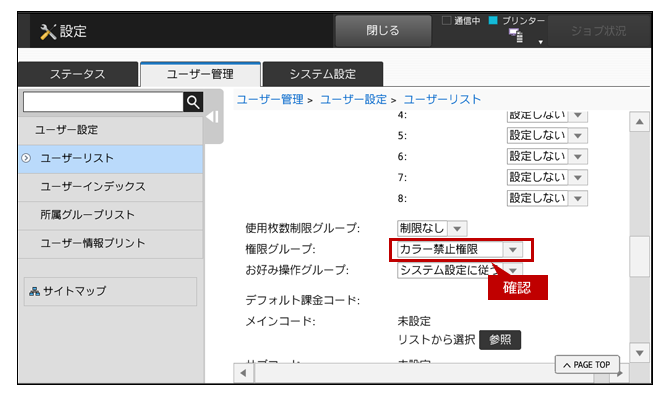This screenshot has width=670, height=396.
Task: Toggle the 通信中 indicator box
Action: (447, 21)
